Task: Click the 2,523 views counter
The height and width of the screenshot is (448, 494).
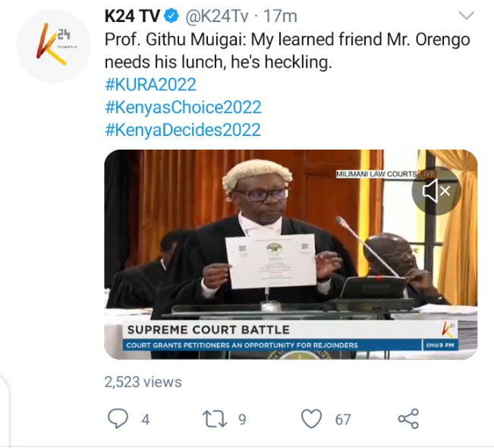Action: (143, 382)
